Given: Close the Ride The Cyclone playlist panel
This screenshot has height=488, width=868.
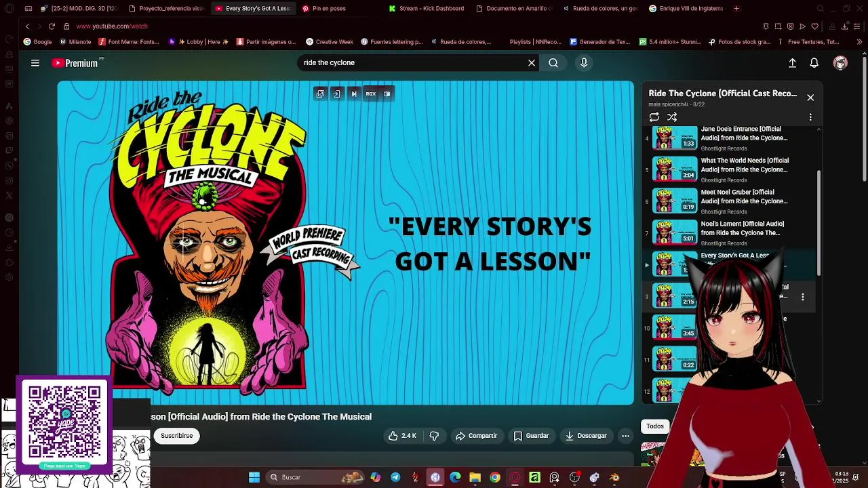Looking at the screenshot, I should pyautogui.click(x=810, y=98).
